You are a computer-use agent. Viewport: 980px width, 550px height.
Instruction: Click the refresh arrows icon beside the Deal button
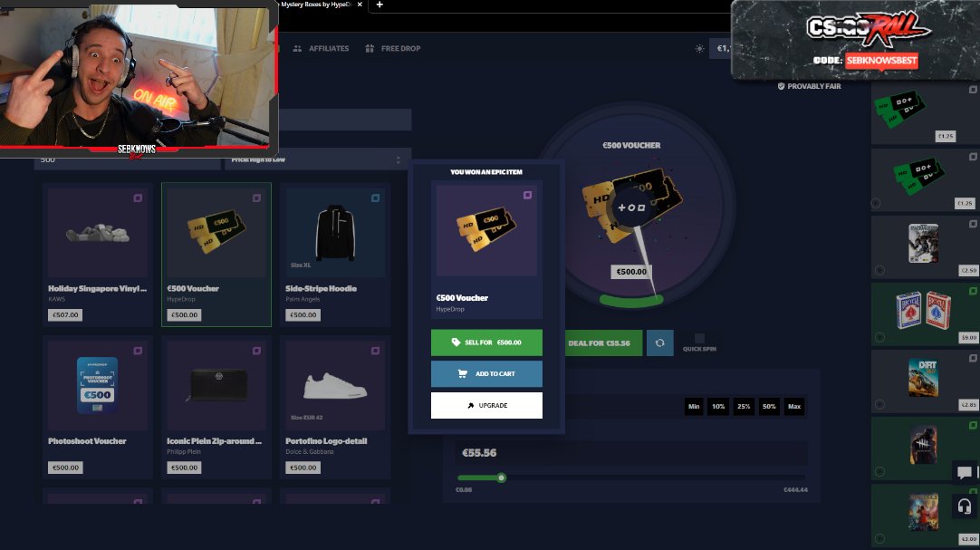(660, 343)
